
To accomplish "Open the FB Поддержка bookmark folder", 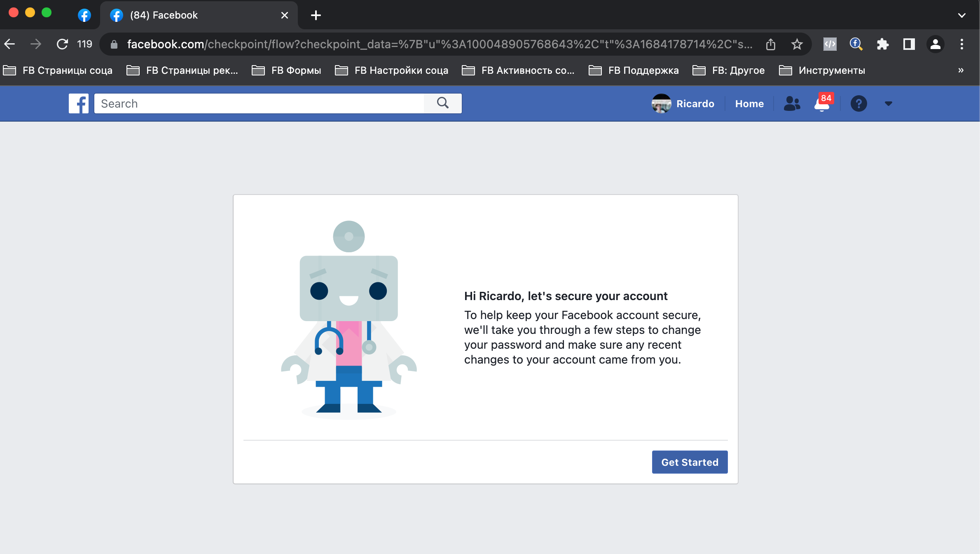I will tap(634, 70).
